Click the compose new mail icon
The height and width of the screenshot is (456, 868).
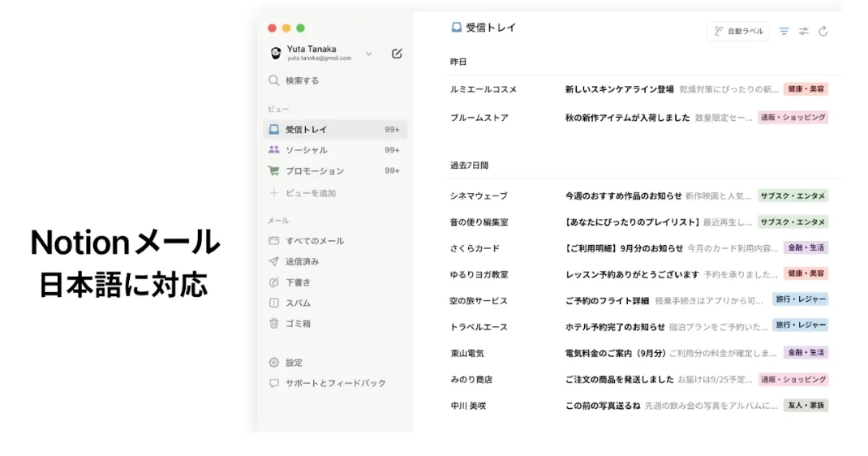397,54
